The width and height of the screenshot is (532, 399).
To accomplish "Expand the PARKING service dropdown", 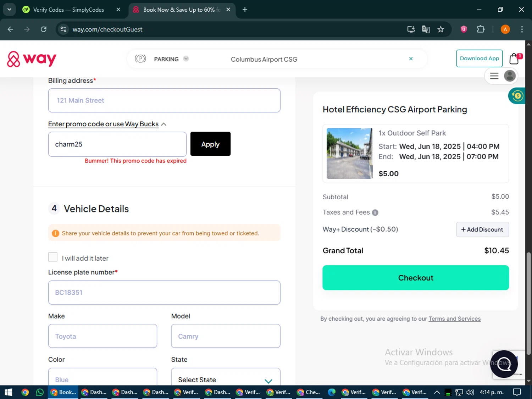I will tap(186, 59).
